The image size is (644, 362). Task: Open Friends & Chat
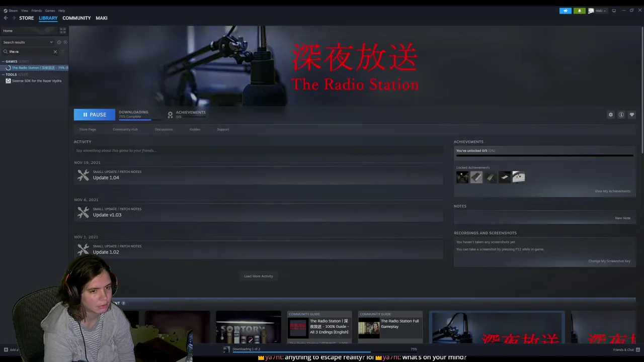pos(623,350)
